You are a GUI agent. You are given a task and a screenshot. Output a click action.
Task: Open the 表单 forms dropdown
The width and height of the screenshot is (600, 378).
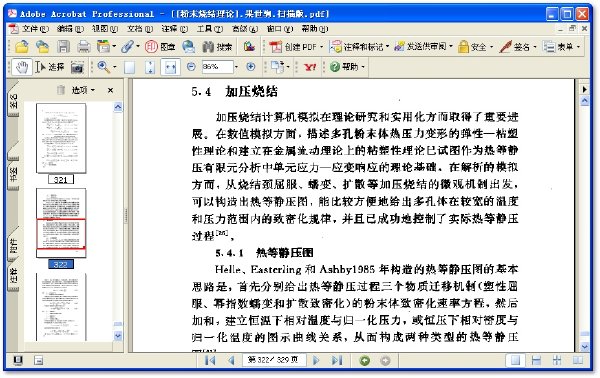pyautogui.click(x=579, y=47)
